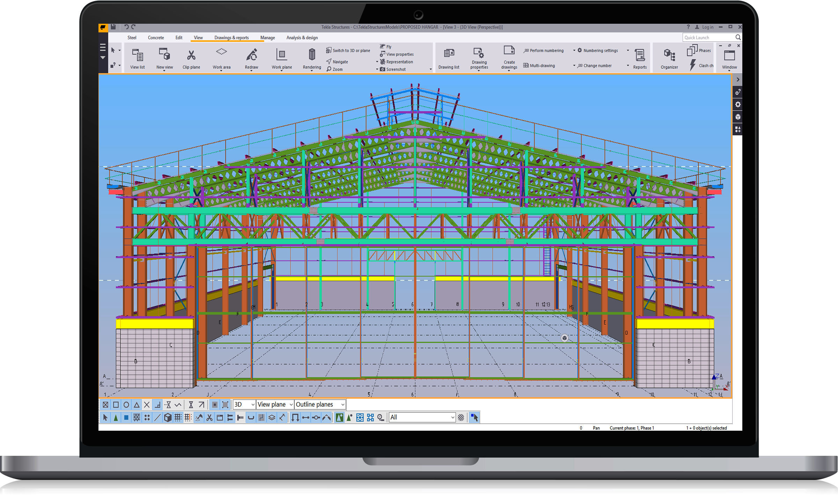Toggle snap to reference points box-X switch
This screenshot has width=838, height=504.
(x=105, y=405)
